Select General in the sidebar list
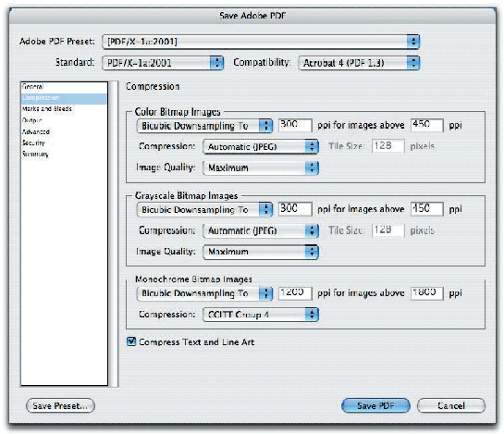504x434 pixels. (x=64, y=87)
